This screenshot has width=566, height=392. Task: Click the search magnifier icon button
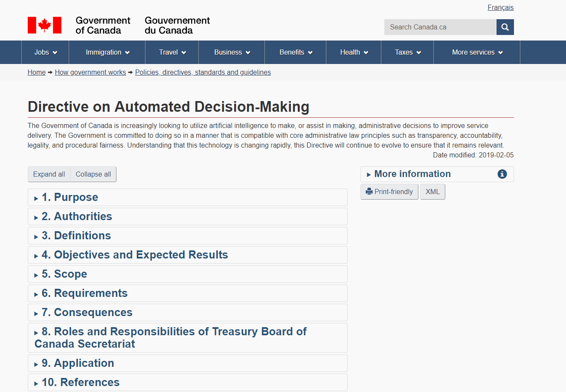pos(505,27)
